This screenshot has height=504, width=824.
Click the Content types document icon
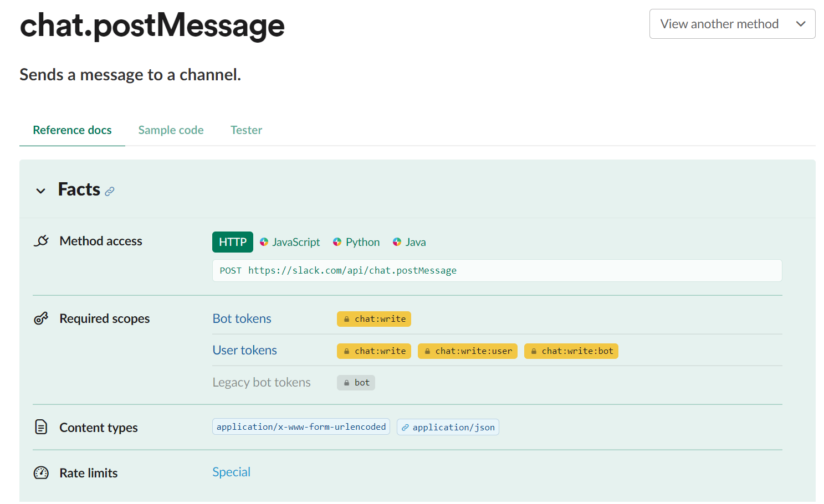42,427
